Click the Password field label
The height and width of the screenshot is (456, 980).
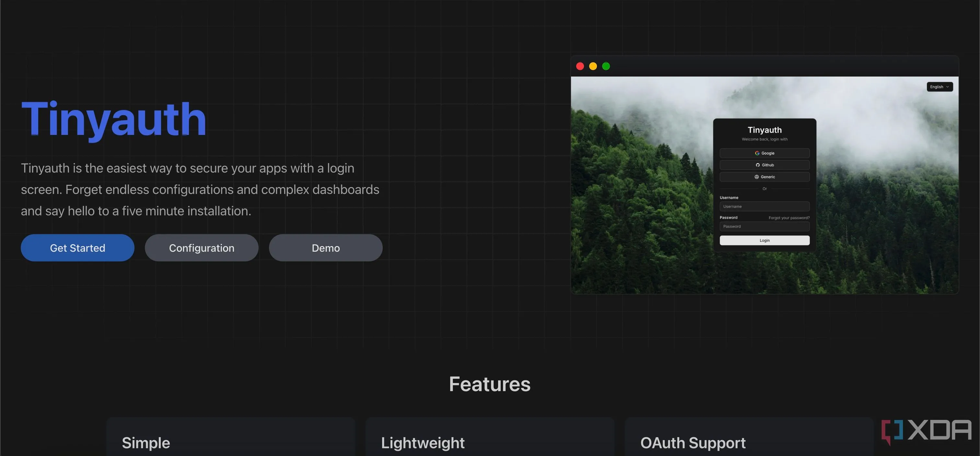(x=729, y=217)
